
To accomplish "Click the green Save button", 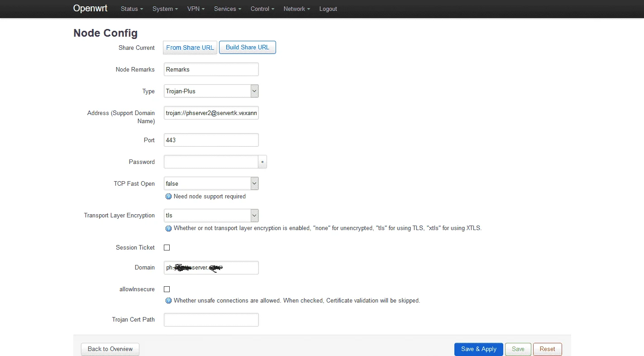I will tap(518, 349).
